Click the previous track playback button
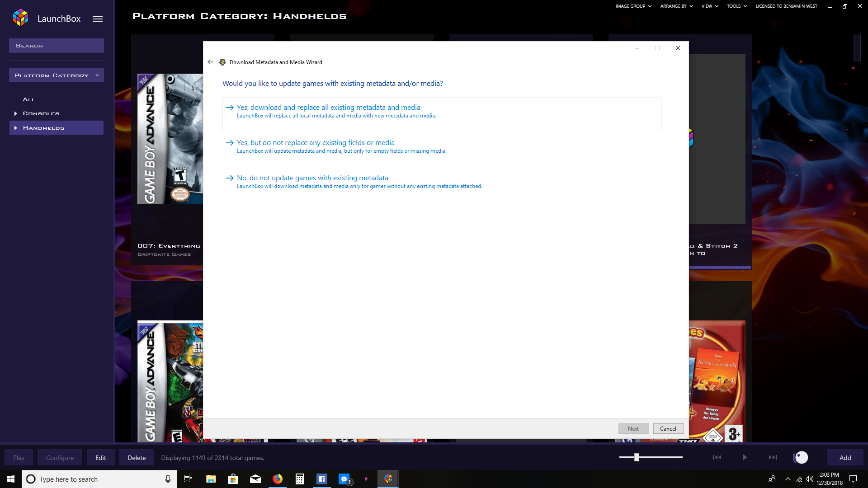Viewport: 868px width, 488px height. pos(717,457)
